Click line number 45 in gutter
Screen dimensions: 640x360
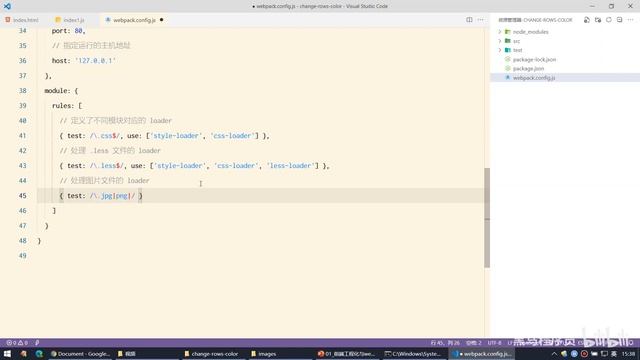point(22,196)
